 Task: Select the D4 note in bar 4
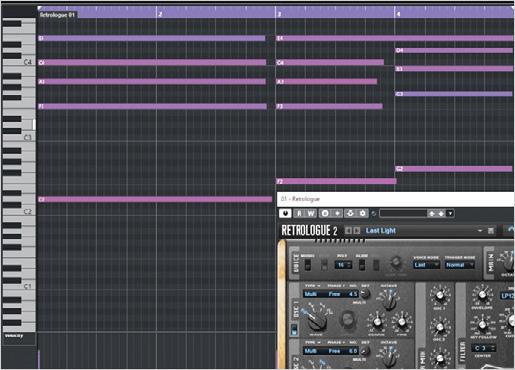(454, 50)
